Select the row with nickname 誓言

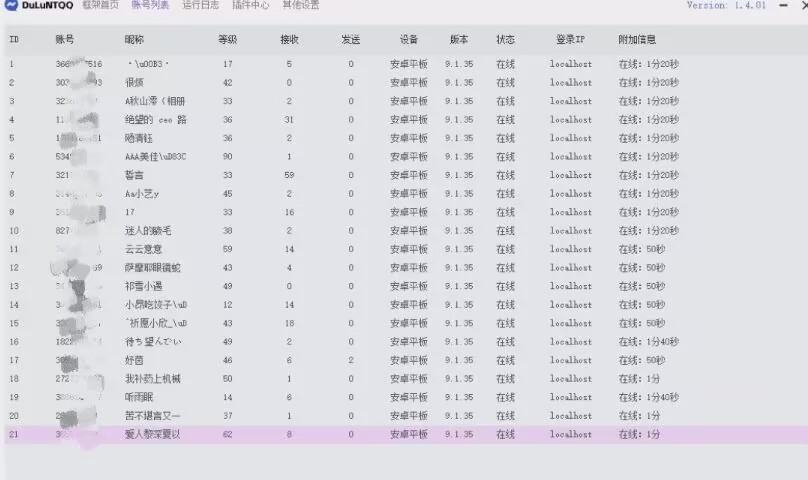[404, 175]
